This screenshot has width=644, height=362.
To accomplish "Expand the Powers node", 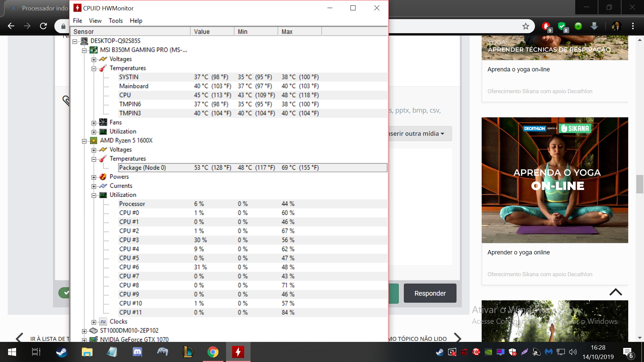I will point(94,177).
